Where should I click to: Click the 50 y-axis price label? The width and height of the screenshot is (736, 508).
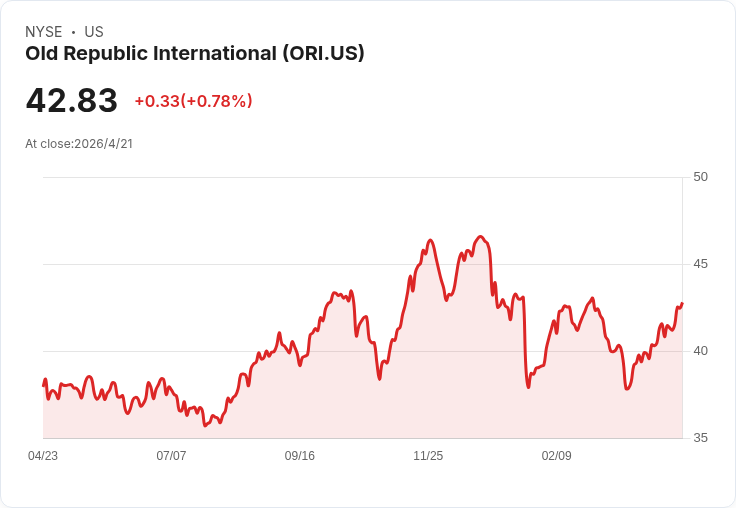(x=700, y=177)
